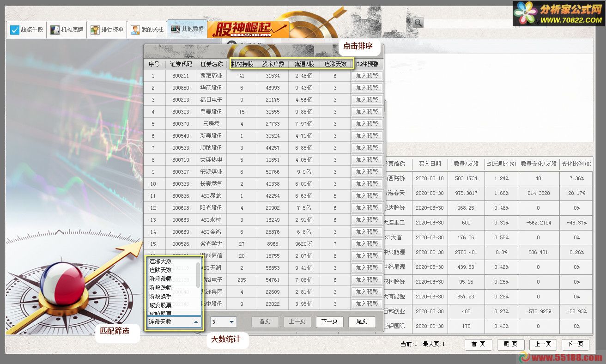This screenshot has width=606, height=364.
Task: Go to 下一页 in the dialog
Action: click(329, 322)
